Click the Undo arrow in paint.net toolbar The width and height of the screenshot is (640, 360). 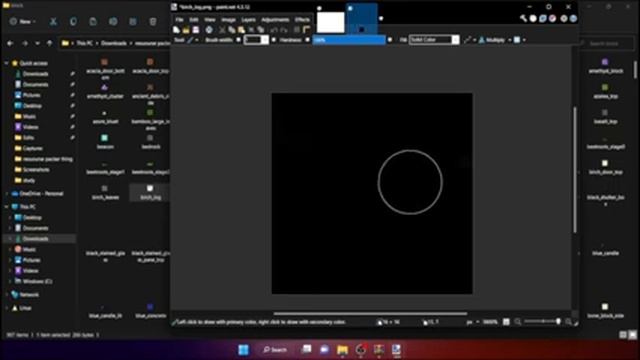(274, 30)
